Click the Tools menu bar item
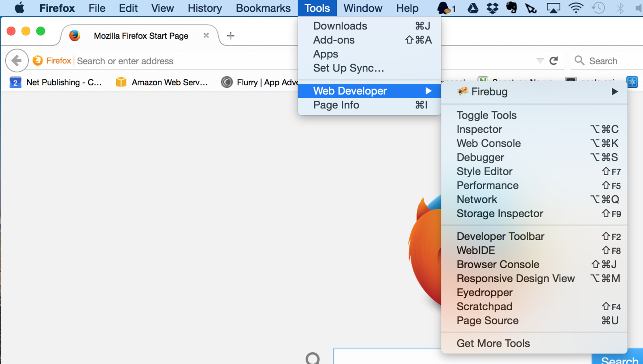The height and width of the screenshot is (364, 643). coord(317,8)
